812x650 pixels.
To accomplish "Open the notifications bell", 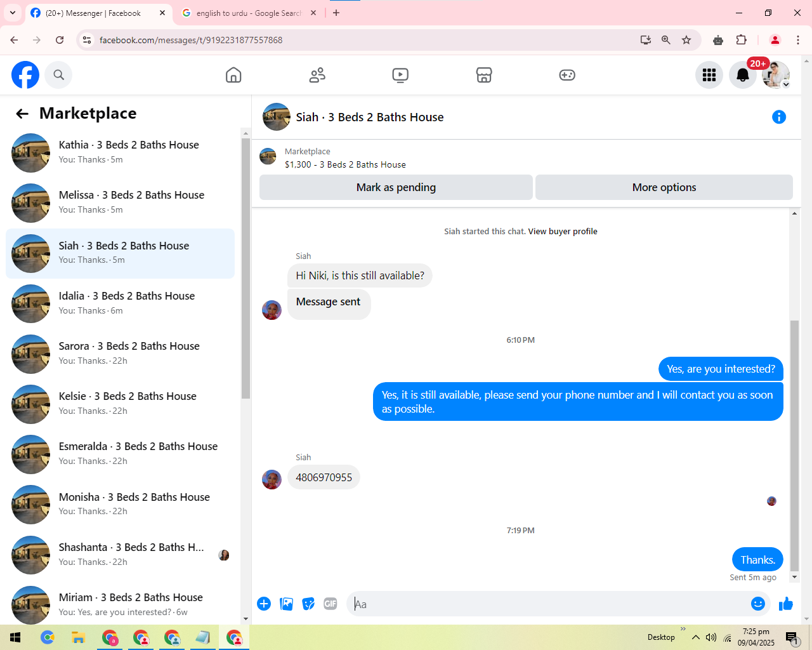I will [743, 75].
